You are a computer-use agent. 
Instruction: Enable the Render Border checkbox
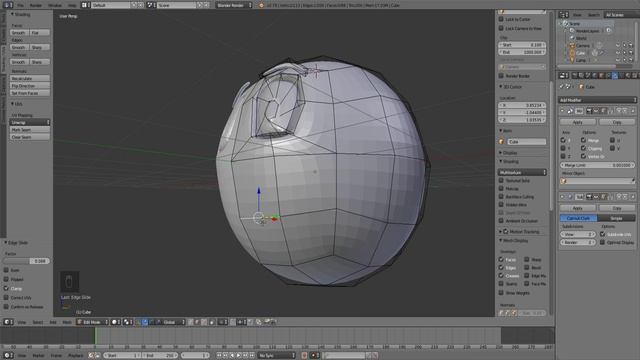[x=501, y=76]
